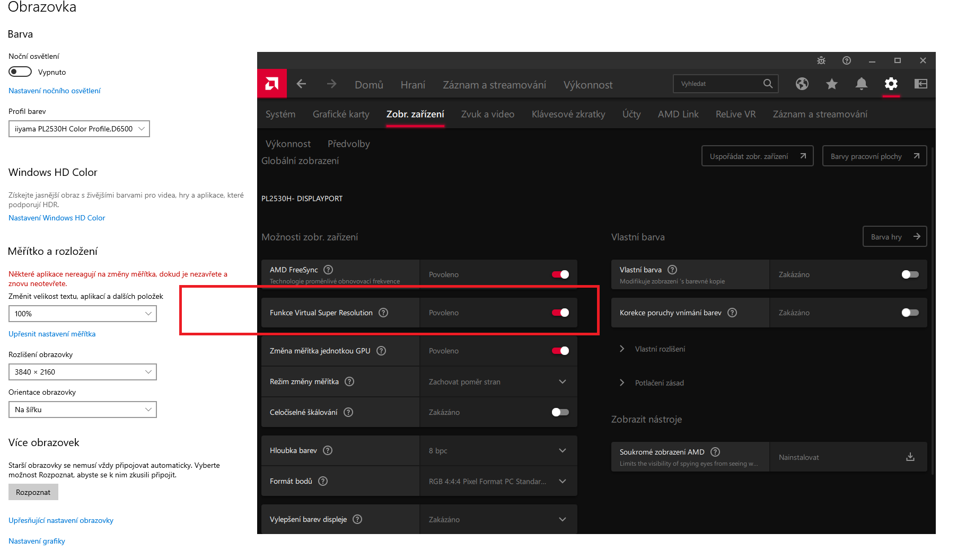Open the Hraní tab
The width and height of the screenshot is (957, 560).
click(x=413, y=85)
